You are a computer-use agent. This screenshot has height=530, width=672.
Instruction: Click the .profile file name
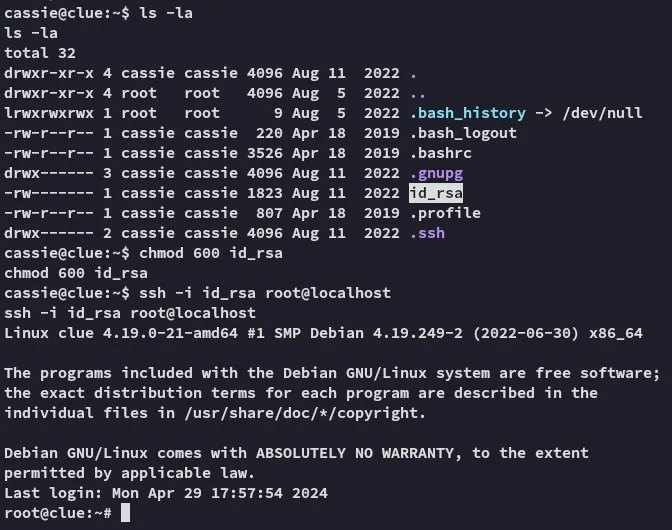[443, 213]
